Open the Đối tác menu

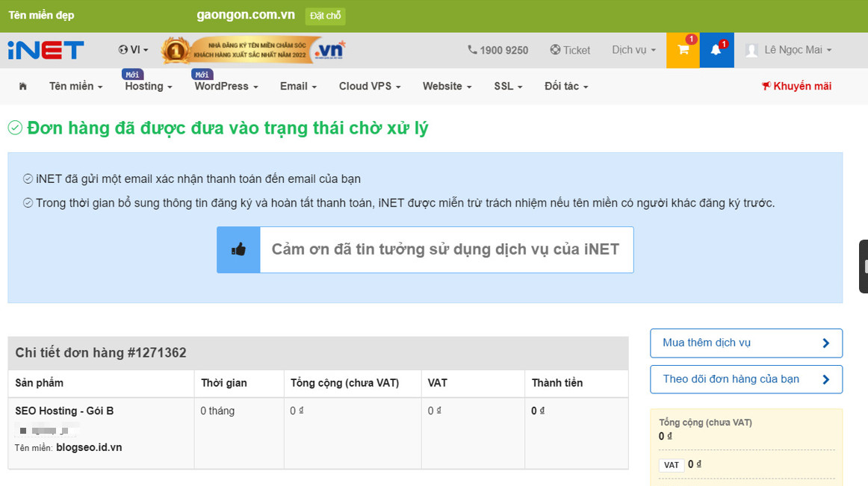(566, 87)
